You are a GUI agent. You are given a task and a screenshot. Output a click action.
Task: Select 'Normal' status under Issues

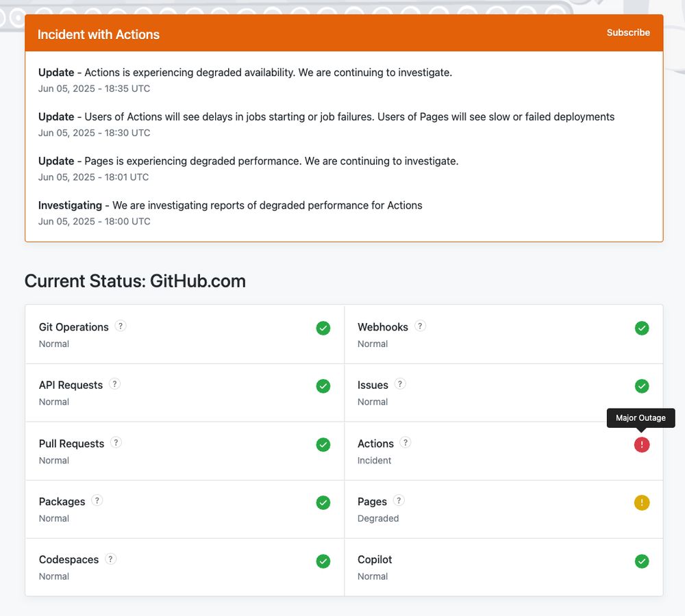tap(373, 402)
